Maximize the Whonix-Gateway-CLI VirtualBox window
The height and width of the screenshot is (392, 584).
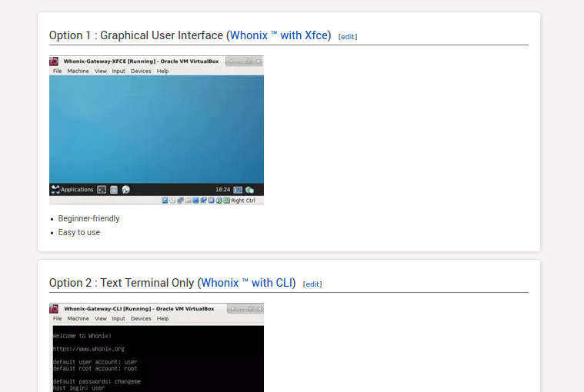(251, 309)
